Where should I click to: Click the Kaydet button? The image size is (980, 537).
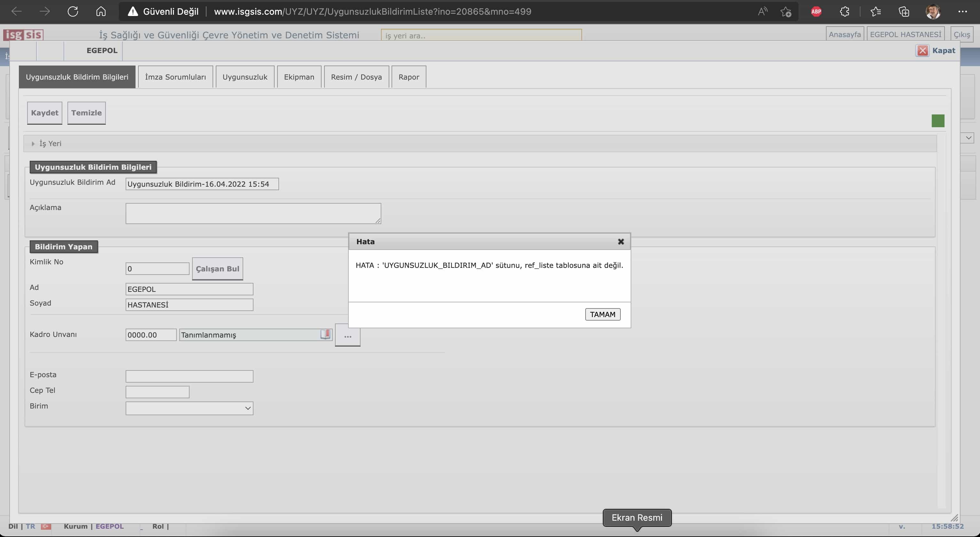[44, 113]
